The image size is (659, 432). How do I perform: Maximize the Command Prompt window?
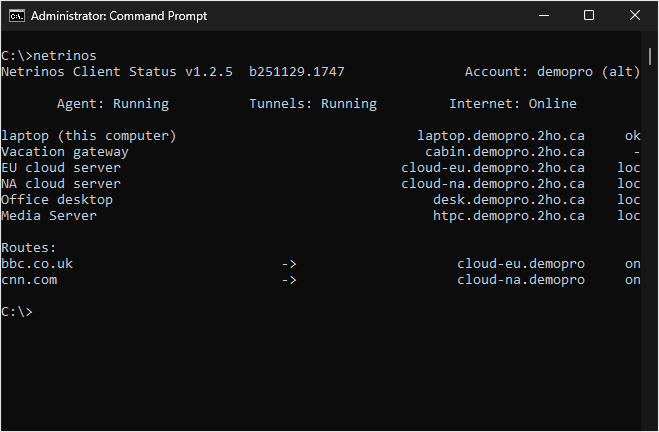589,15
